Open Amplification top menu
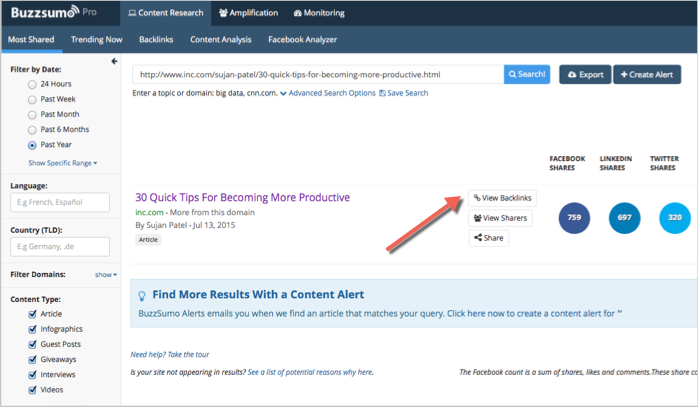 (248, 13)
